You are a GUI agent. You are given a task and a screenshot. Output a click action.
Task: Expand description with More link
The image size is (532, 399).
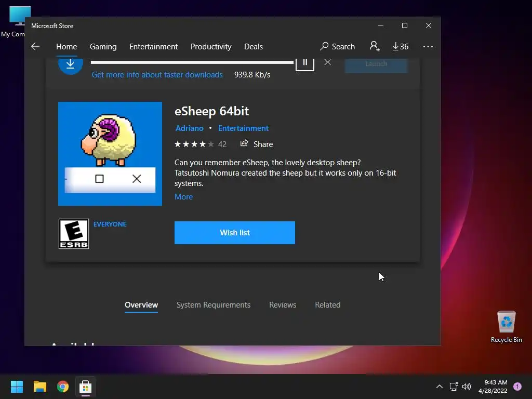183,197
